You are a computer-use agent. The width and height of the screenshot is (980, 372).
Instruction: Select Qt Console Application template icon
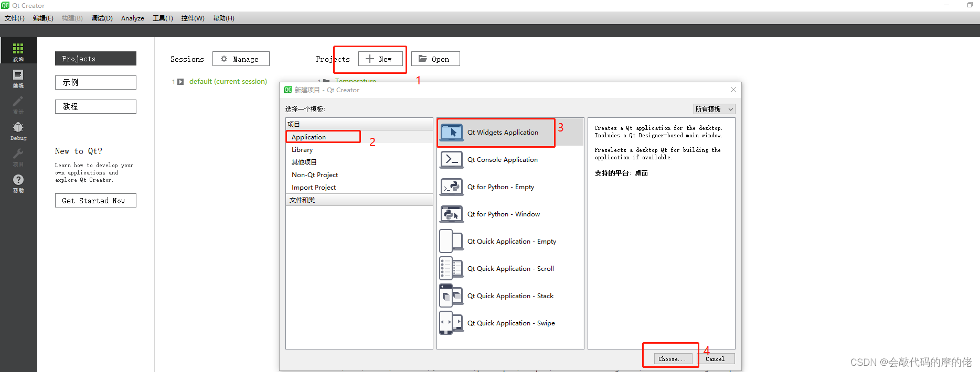[452, 160]
